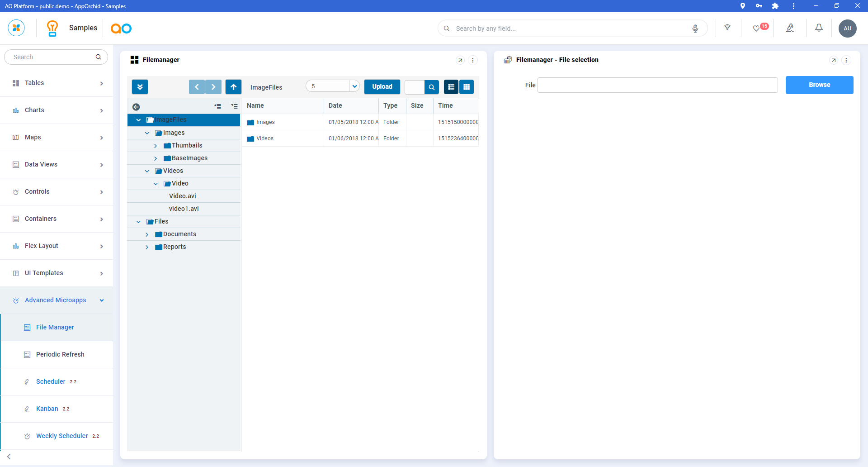Expand the Thumbails folder node
This screenshot has height=467, width=868.
156,146
